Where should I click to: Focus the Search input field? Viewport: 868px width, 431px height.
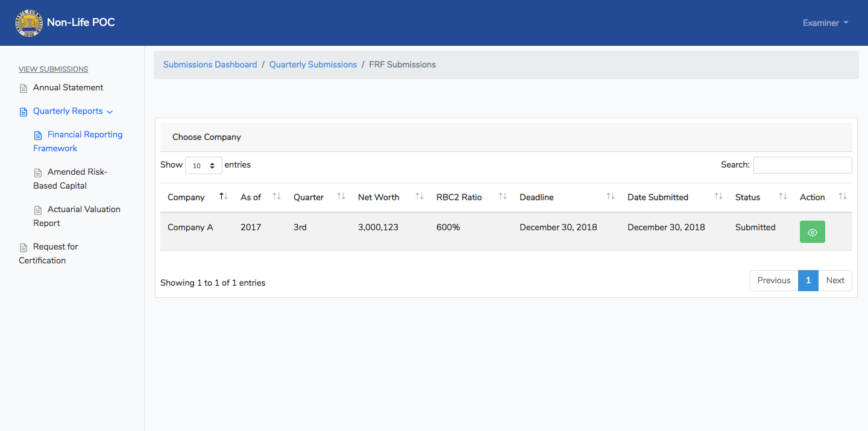coord(803,165)
